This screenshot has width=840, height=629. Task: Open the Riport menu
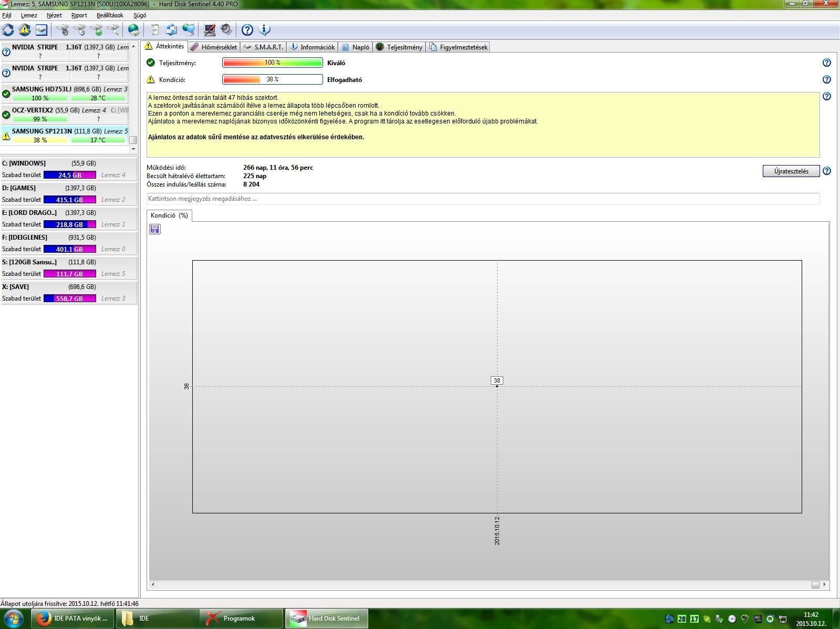click(79, 15)
